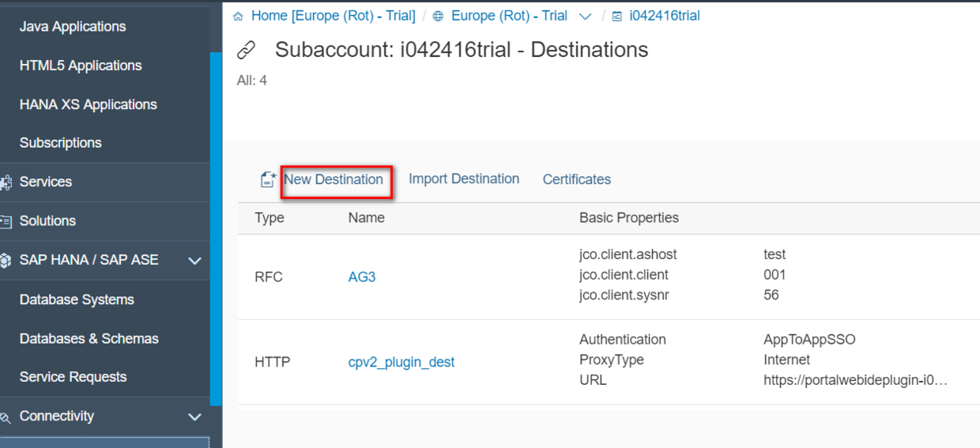Click the Connectivity icon in sidebar
This screenshot has height=448, width=980.
[x=6, y=416]
